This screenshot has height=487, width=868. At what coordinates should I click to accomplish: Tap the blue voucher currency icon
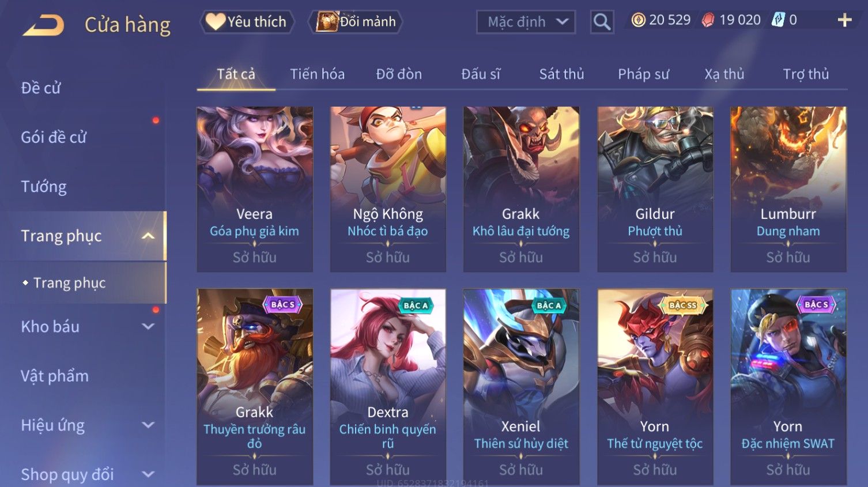pyautogui.click(x=778, y=20)
